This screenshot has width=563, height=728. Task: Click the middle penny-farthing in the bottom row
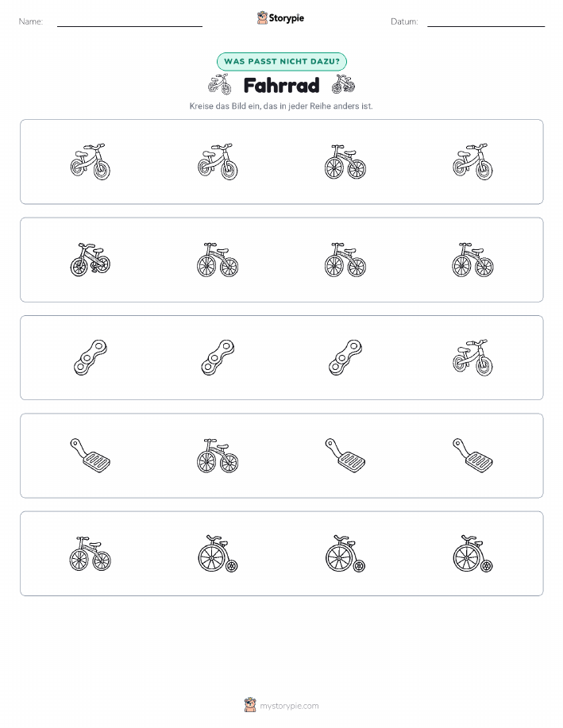[x=345, y=553]
